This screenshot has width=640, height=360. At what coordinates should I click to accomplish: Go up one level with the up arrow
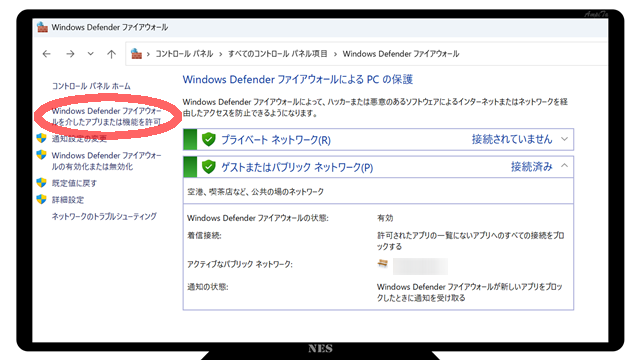pyautogui.click(x=111, y=54)
